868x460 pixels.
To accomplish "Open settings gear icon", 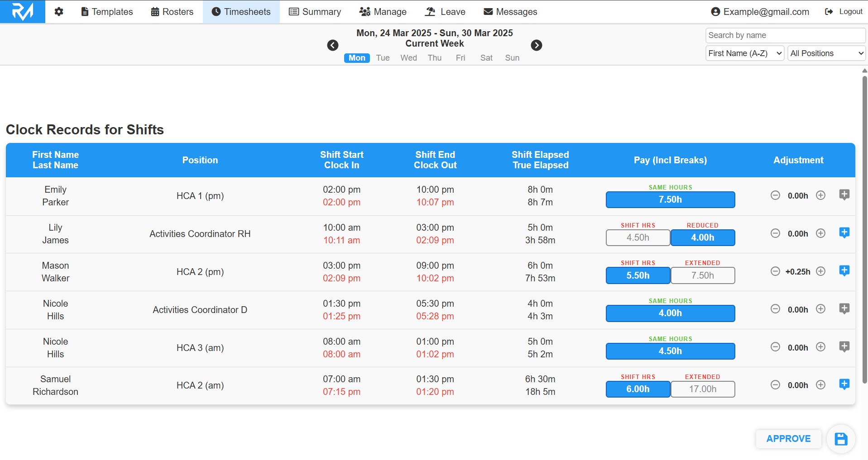I will (58, 12).
